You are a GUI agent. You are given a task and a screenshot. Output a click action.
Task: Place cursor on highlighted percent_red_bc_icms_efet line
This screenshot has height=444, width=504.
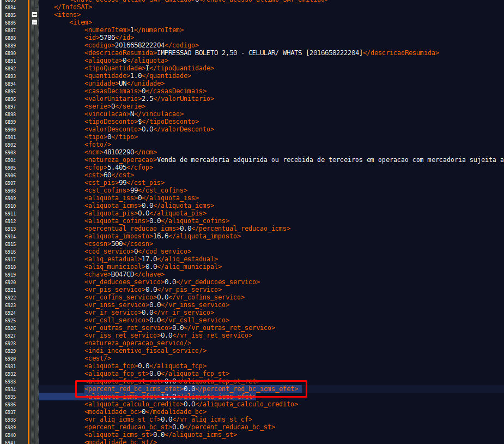pos(191,389)
